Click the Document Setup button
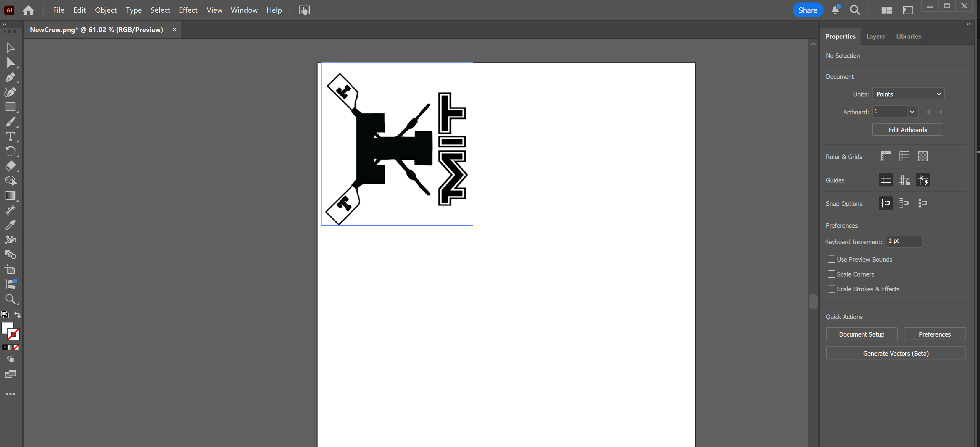Image resolution: width=980 pixels, height=447 pixels. (x=861, y=334)
